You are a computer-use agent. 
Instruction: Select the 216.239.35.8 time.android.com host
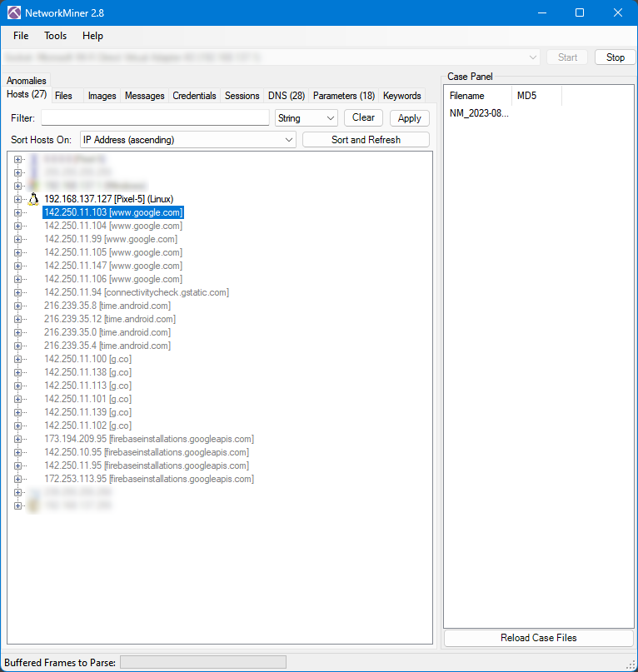click(x=107, y=306)
